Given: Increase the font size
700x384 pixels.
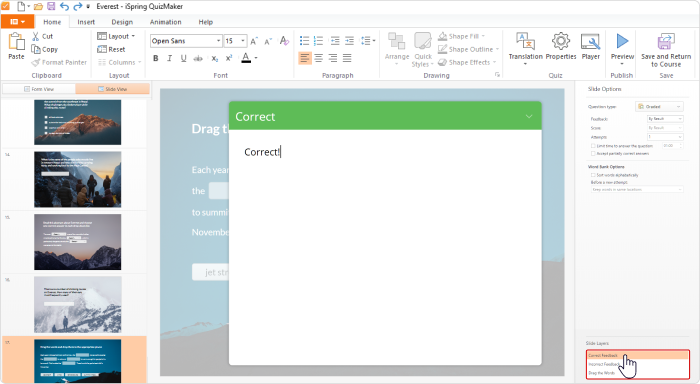Looking at the screenshot, I should tap(254, 41).
